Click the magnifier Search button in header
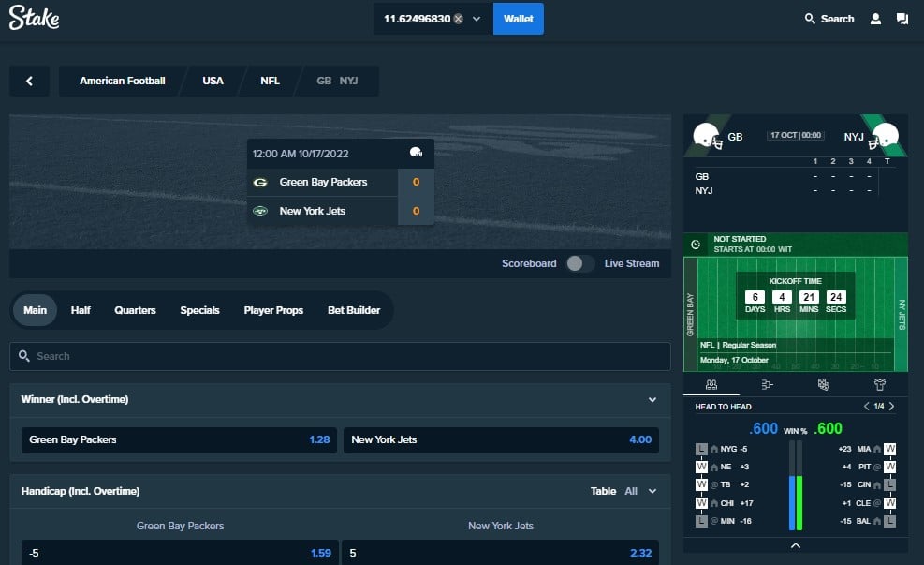924x565 pixels. pos(829,19)
